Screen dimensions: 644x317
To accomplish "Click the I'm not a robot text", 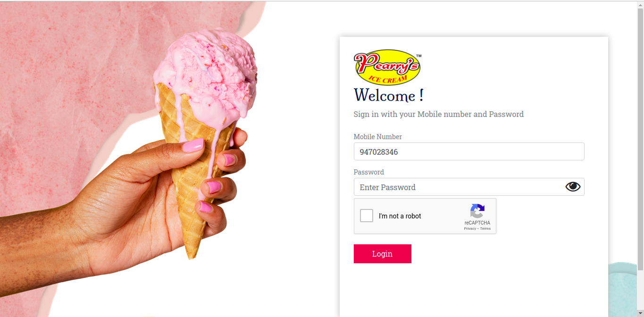I will (400, 216).
